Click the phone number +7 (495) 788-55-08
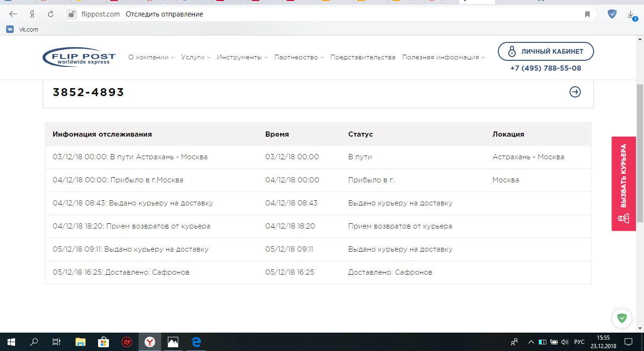This screenshot has height=351, width=644. click(545, 68)
